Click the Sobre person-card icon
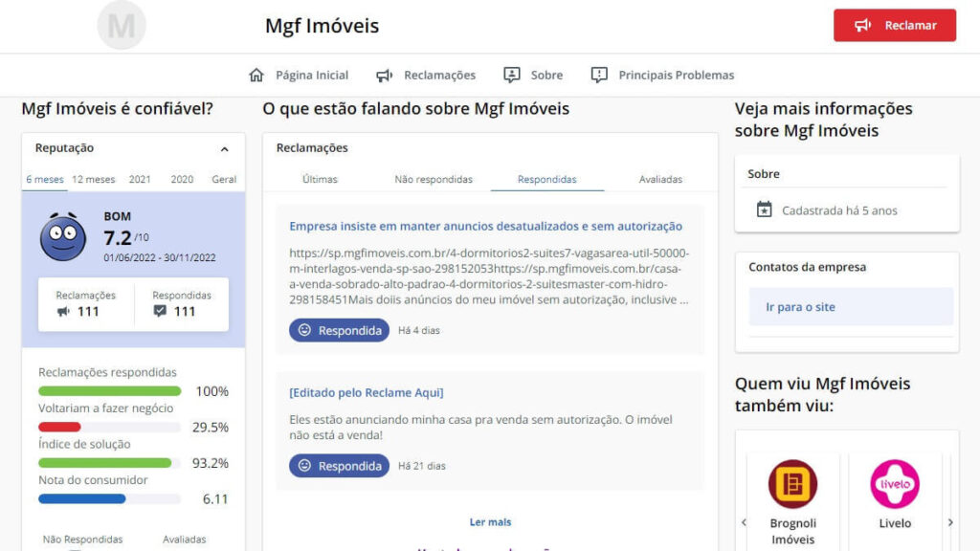Viewport: 980px width, 551px height. (x=512, y=75)
